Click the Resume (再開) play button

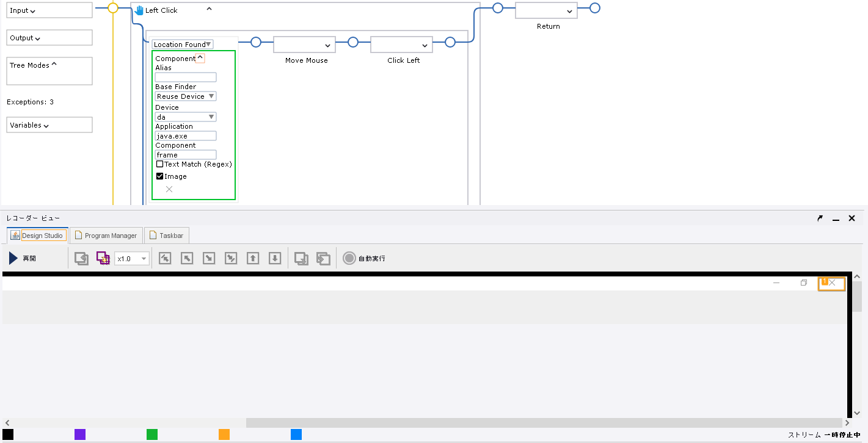point(13,258)
